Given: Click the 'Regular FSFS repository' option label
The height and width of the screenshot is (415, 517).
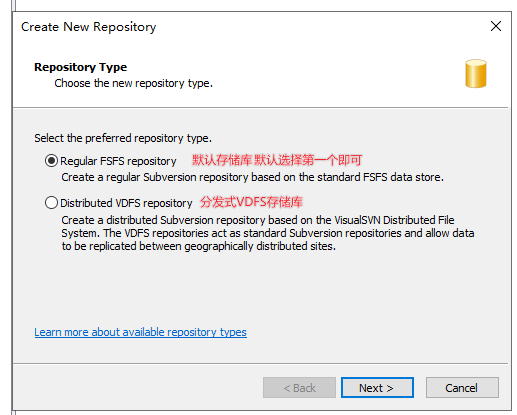Looking at the screenshot, I should click(118, 161).
